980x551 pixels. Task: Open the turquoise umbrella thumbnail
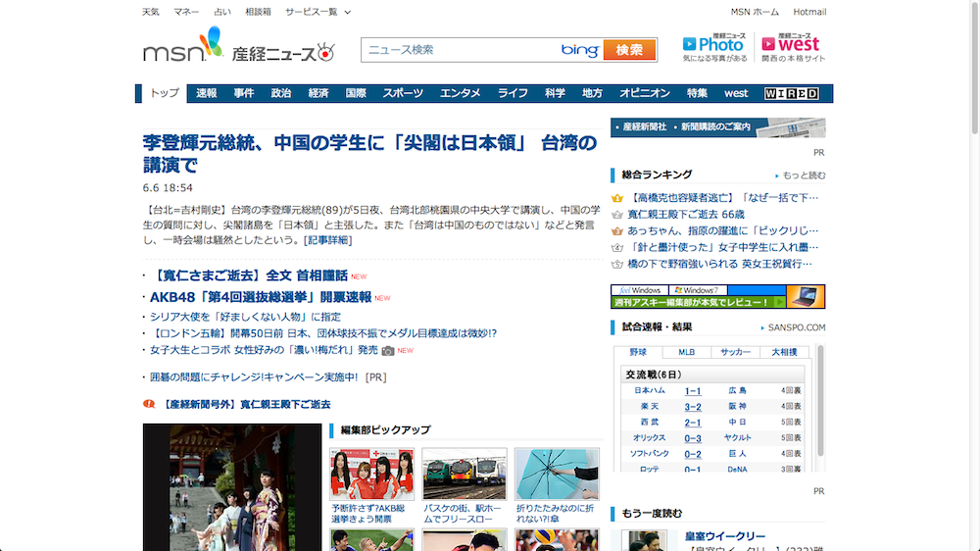558,474
